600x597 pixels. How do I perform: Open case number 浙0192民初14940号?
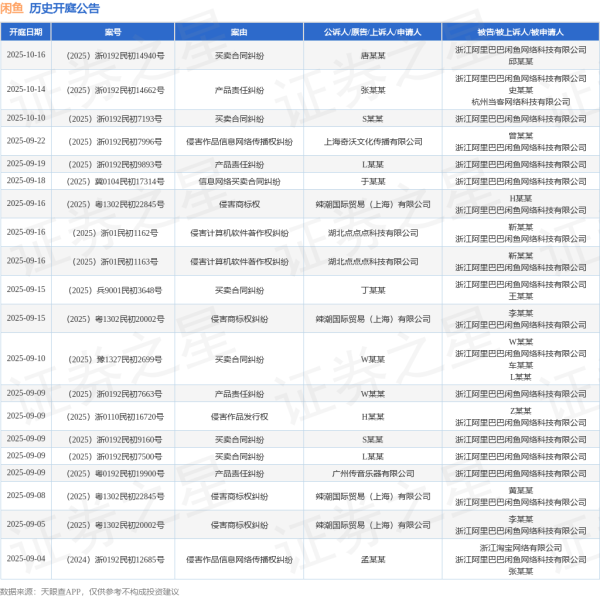point(113,55)
